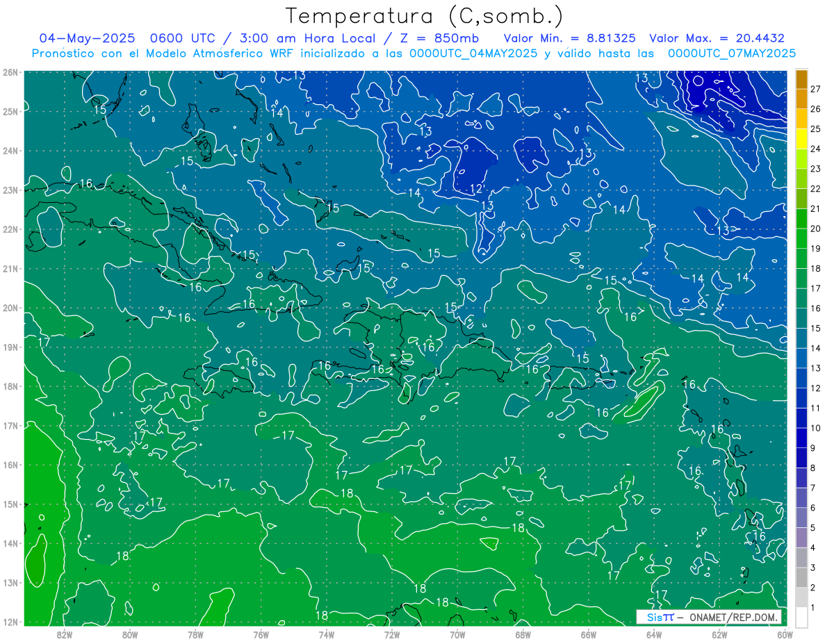The height and width of the screenshot is (644, 834).
Task: Click the longitude axis label "78W"
Action: point(195,634)
